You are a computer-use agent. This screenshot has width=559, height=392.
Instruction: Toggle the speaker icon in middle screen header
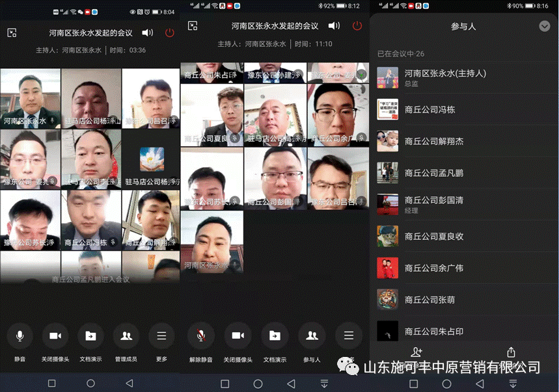coord(334,25)
